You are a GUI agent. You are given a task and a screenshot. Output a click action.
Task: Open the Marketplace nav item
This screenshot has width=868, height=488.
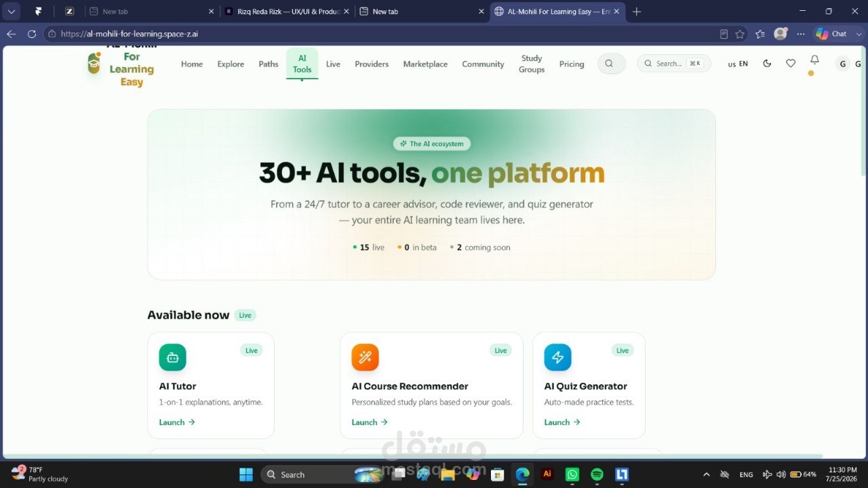tap(425, 64)
